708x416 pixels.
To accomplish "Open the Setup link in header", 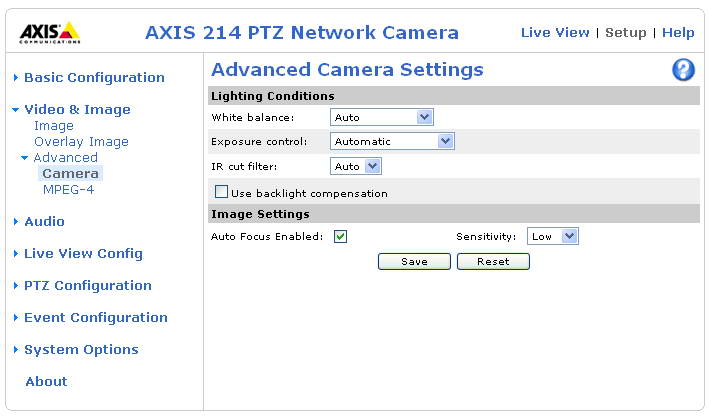I will [626, 33].
